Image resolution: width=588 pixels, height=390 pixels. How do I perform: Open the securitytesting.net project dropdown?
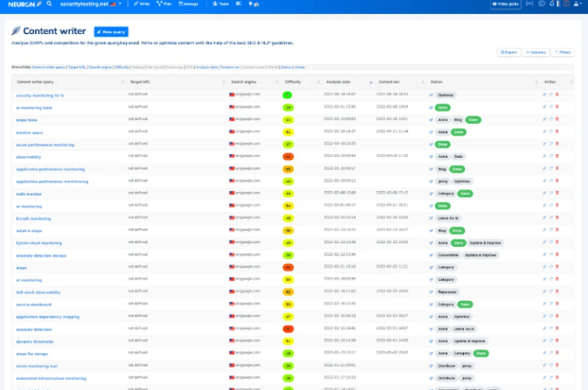(x=85, y=5)
